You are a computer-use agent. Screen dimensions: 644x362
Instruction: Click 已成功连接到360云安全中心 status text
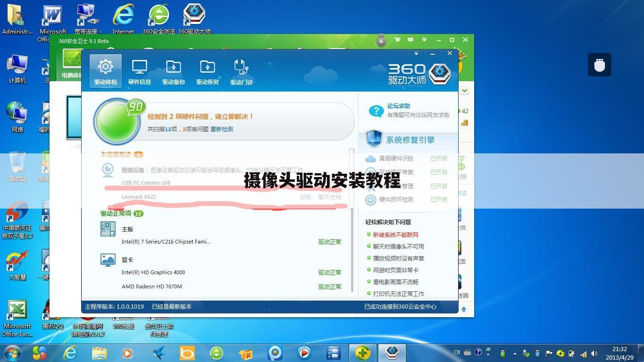click(x=400, y=307)
